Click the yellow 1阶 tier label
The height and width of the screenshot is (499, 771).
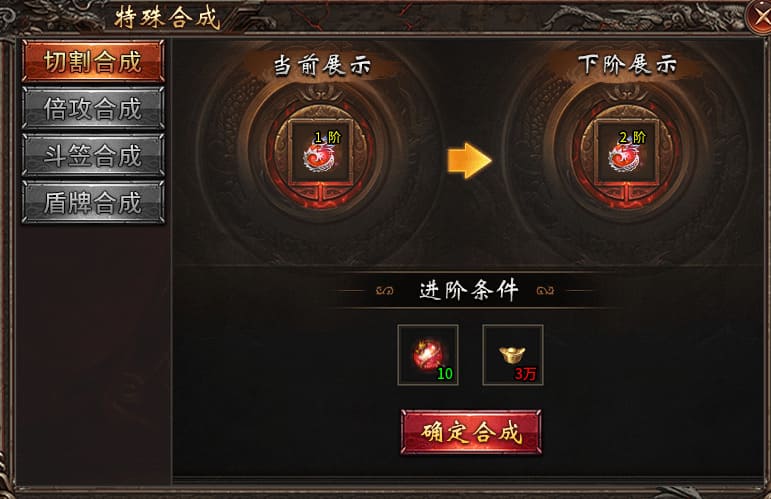click(x=328, y=138)
